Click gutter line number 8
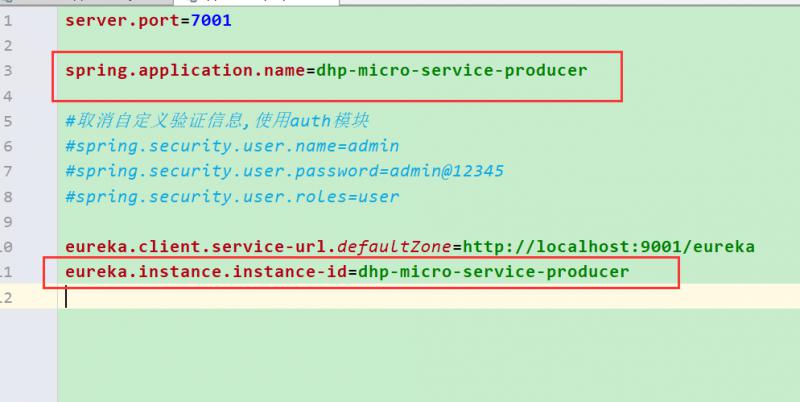The image size is (800, 402). pyautogui.click(x=7, y=197)
